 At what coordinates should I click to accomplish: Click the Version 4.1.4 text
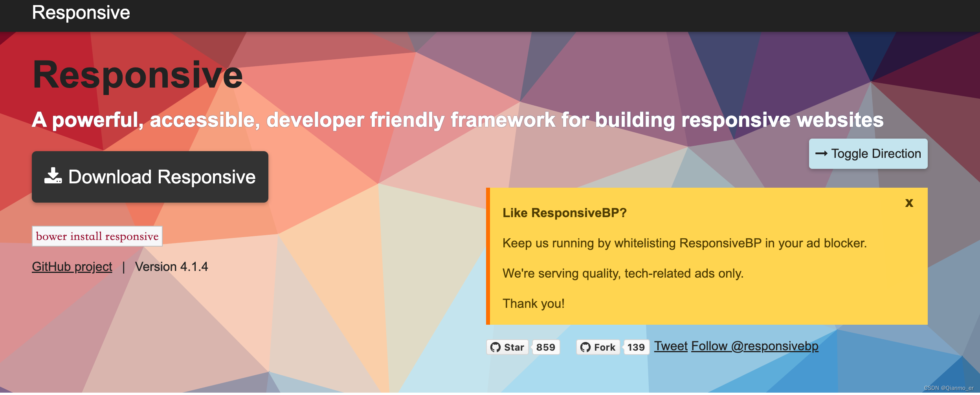pos(171,267)
